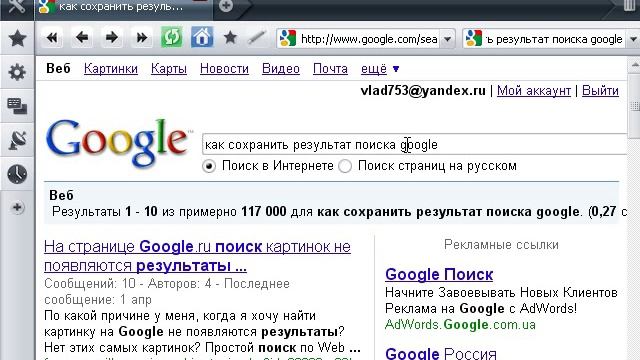Select Поиск страниц на русском radio button

click(345, 166)
